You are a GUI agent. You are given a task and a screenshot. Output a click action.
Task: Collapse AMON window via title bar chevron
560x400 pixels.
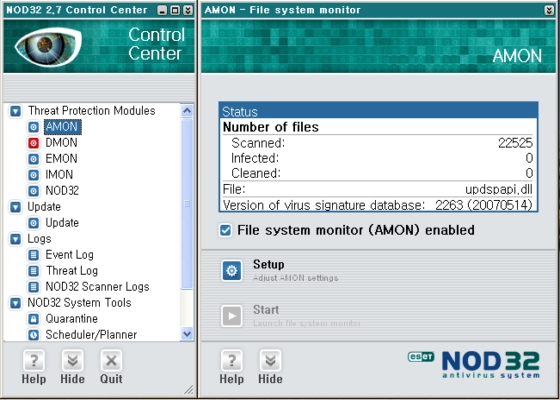549,10
